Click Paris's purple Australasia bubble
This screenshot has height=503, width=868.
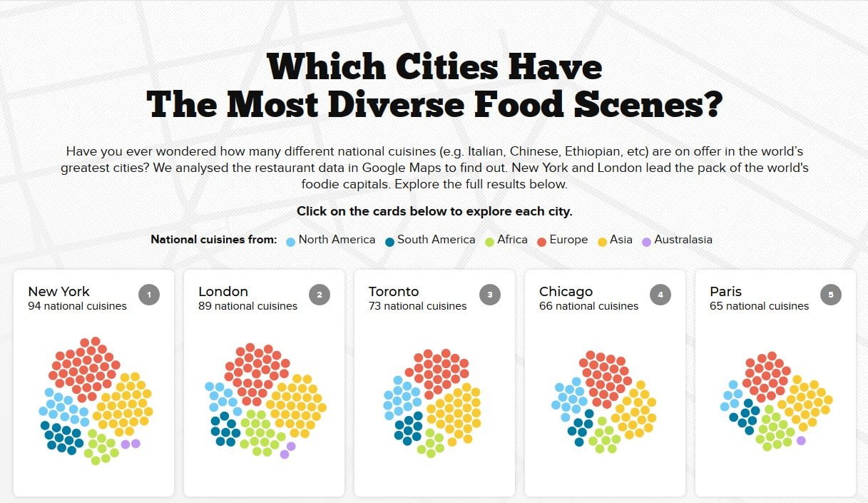pos(801,440)
